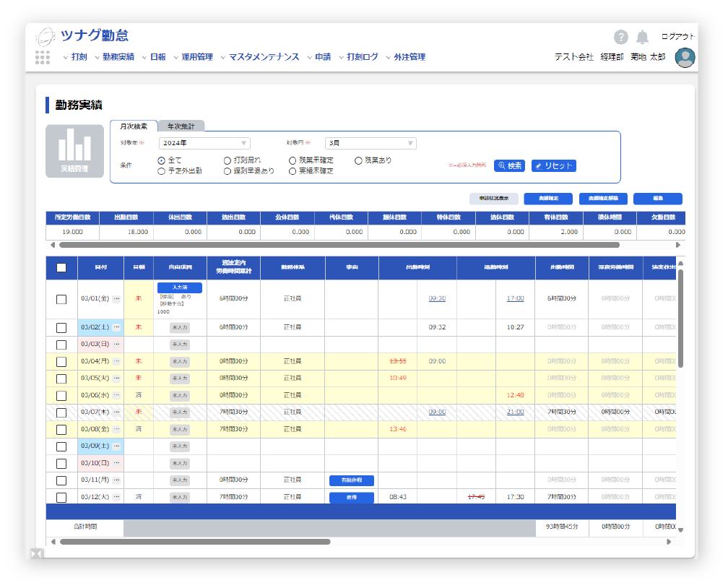Select the 残業あり radio button
This screenshot has width=728, height=588.
(359, 160)
